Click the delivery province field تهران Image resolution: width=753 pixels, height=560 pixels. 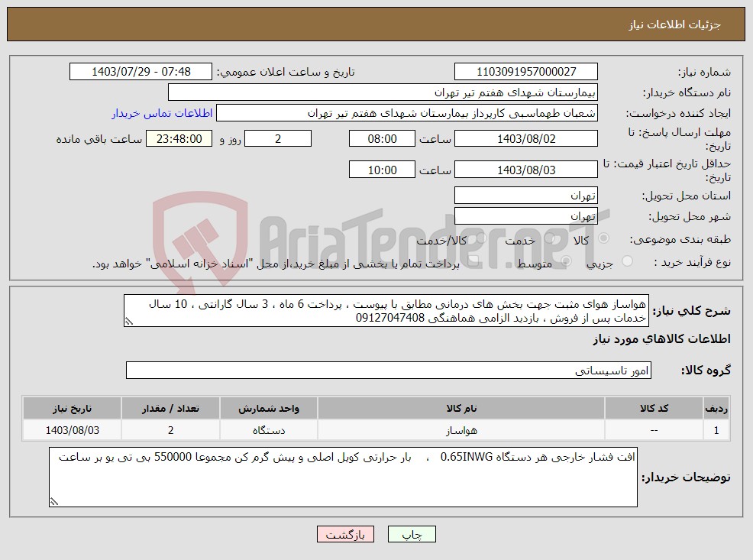point(526,196)
